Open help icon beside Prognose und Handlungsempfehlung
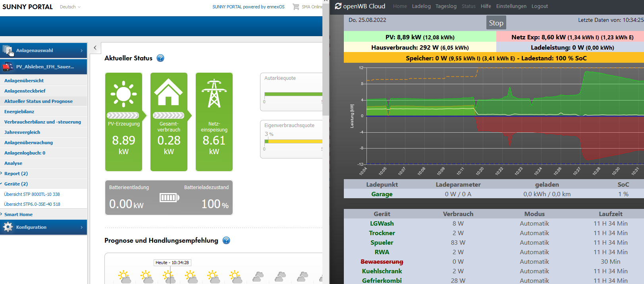 coord(226,240)
